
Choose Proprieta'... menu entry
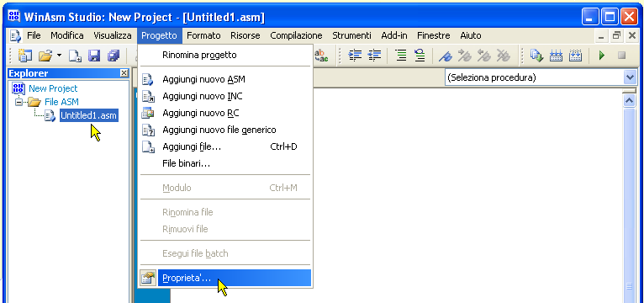225,278
